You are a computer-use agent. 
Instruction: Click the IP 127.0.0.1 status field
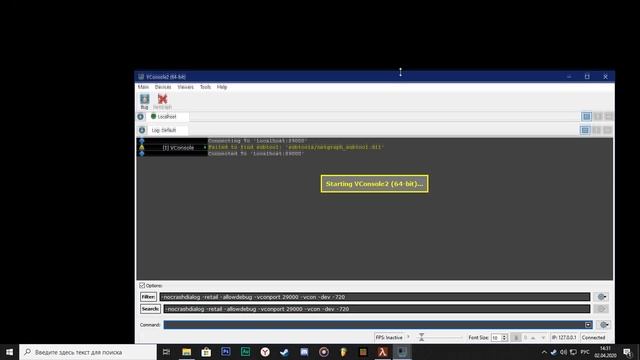click(564, 338)
